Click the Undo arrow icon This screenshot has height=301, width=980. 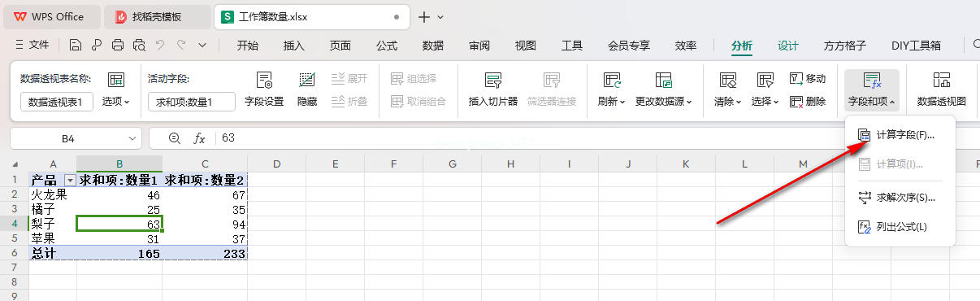pos(160,46)
